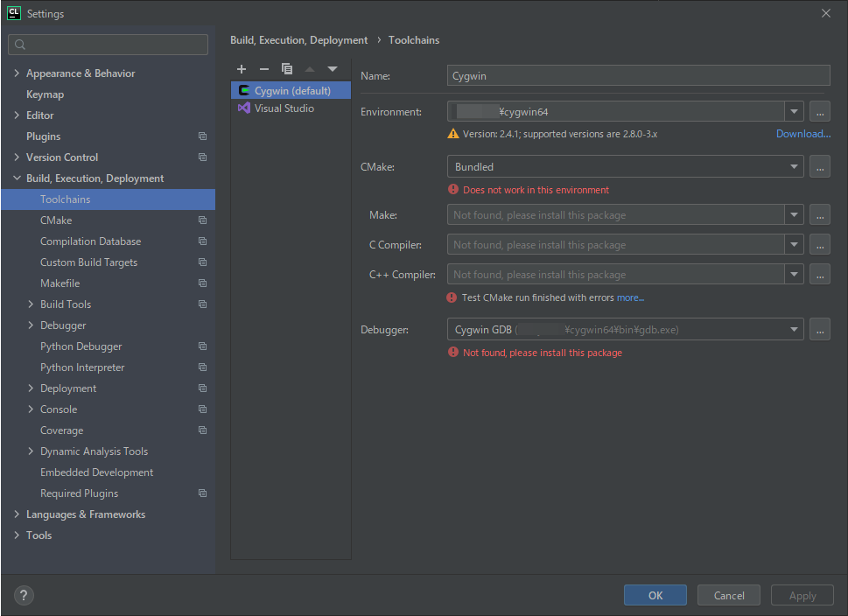Open Makefile settings
Viewport: 848px width, 616px height.
point(60,283)
